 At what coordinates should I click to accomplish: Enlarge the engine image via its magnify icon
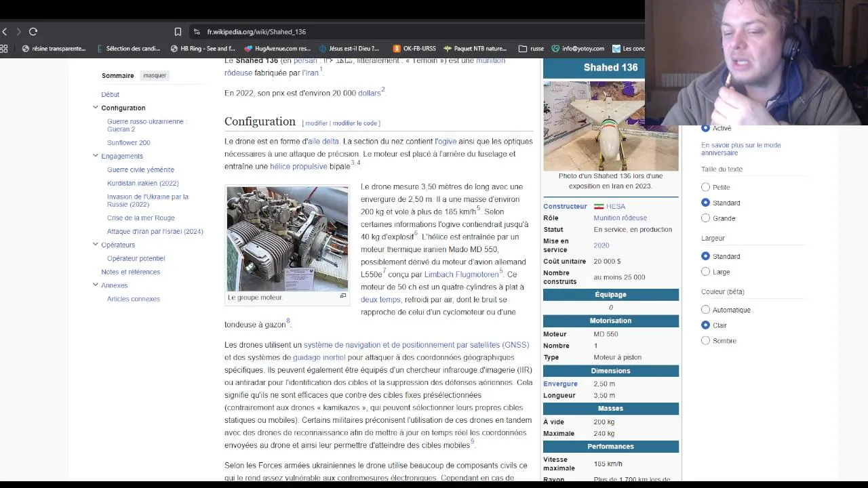pyautogui.click(x=343, y=296)
